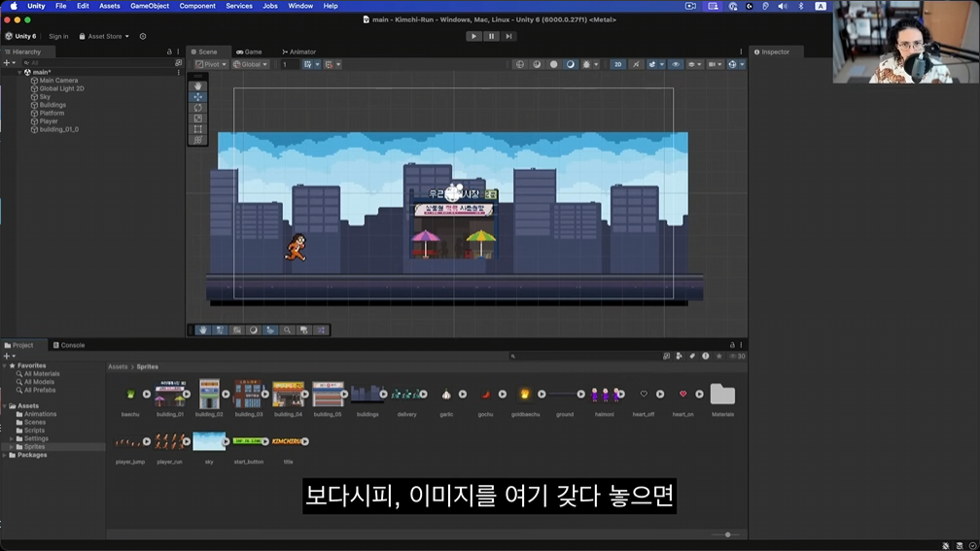Open the Hierarchy panel kebab menu
This screenshot has width=980, height=551.
178,52
